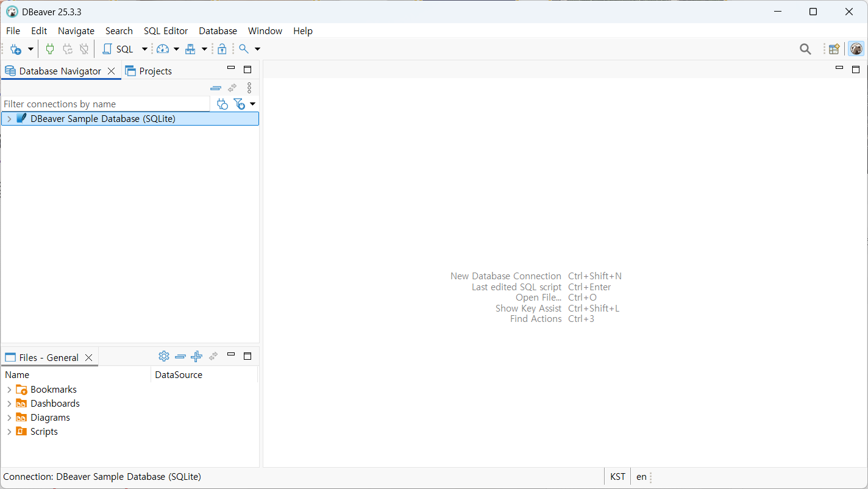Close the Database Navigator tab
868x489 pixels.
(x=111, y=71)
